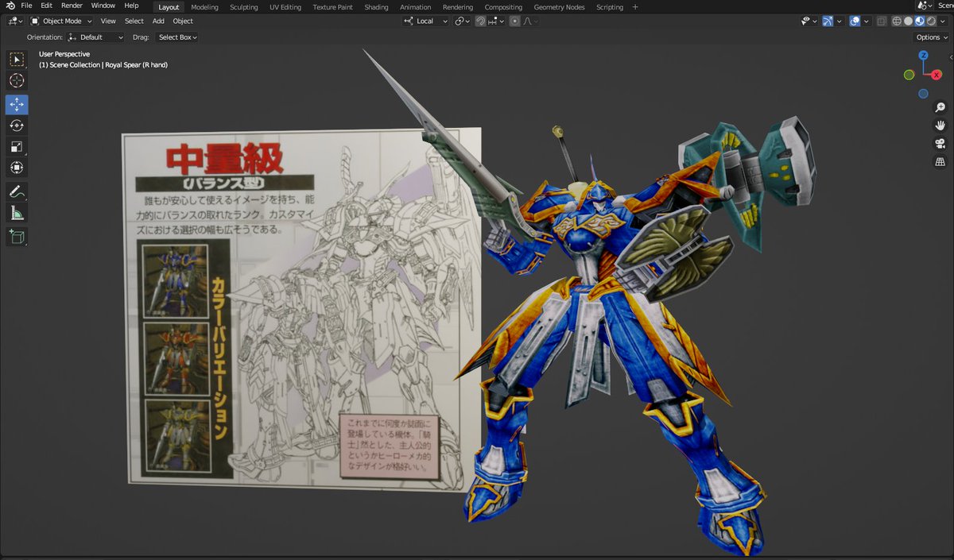Open the Window menu
Image resolution: width=954 pixels, height=560 pixels.
point(103,6)
